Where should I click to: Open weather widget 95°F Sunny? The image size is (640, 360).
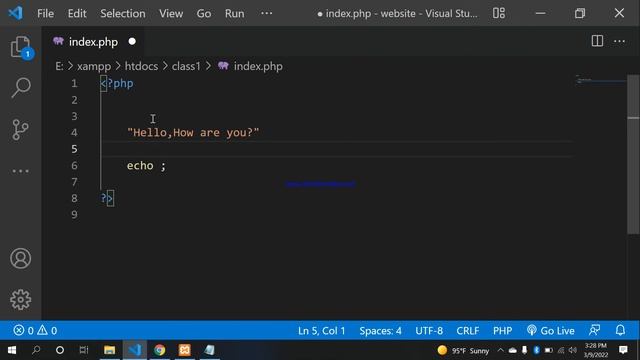pos(463,350)
